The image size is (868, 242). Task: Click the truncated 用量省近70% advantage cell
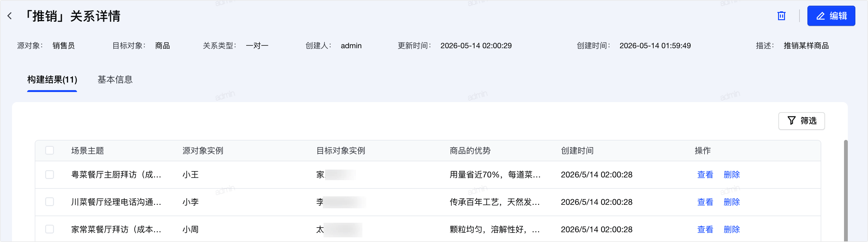pos(495,174)
